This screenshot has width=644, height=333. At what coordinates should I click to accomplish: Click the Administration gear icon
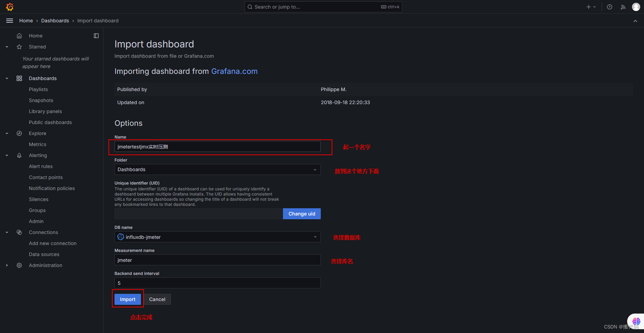pos(19,265)
